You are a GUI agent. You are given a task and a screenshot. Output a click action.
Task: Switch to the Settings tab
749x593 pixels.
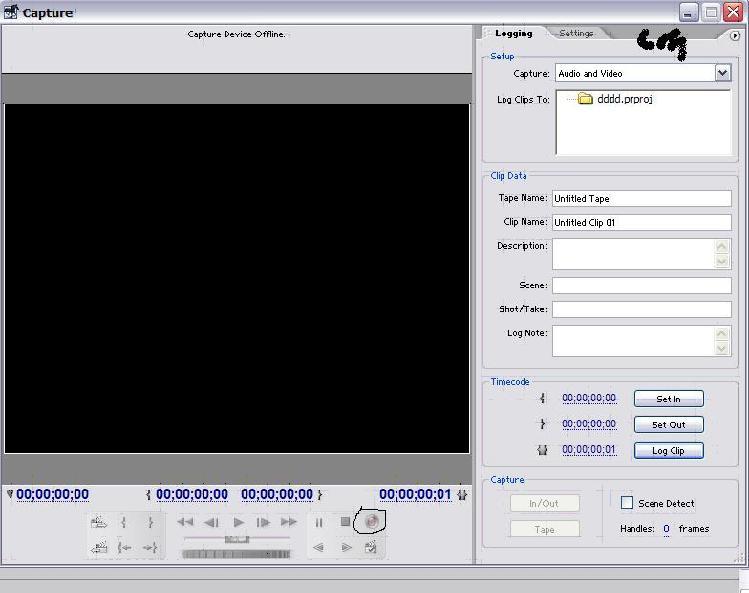[576, 33]
